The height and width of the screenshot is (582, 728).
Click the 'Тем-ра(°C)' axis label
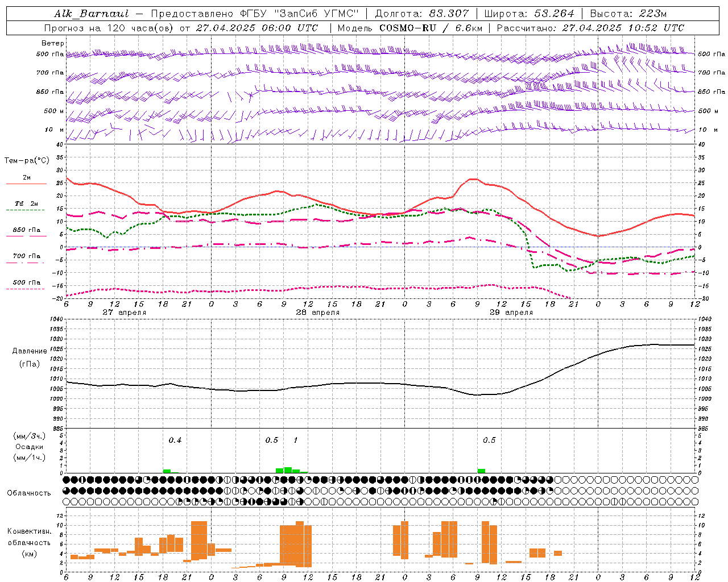[27, 161]
